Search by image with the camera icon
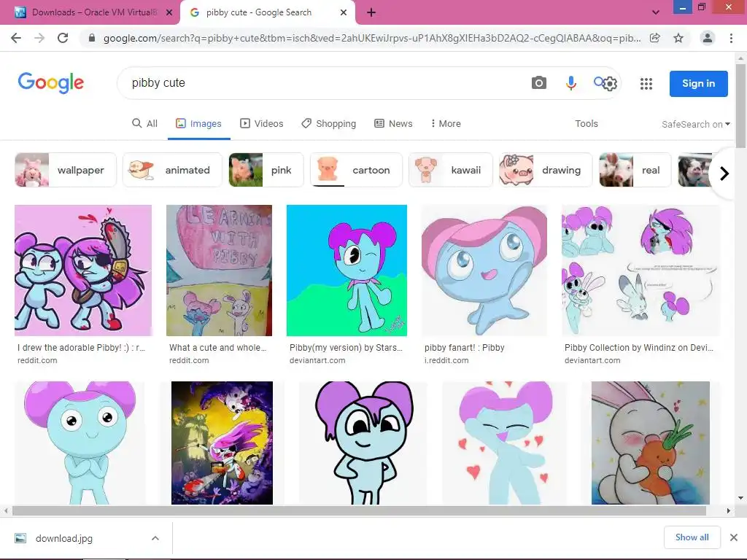This screenshot has height=560, width=747. coord(539,83)
